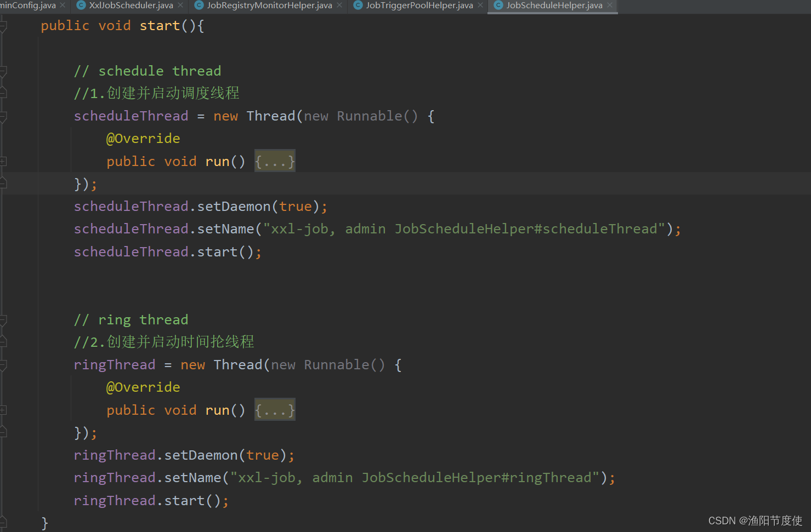811x532 pixels.
Task: Toggle gutter fold marker beside ringThread run()
Action: click(3, 410)
